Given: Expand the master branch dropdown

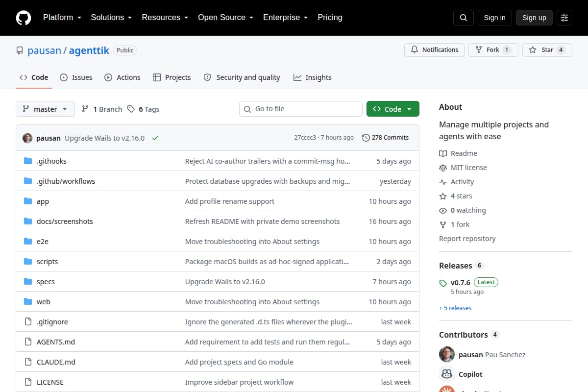Looking at the screenshot, I should (x=45, y=109).
